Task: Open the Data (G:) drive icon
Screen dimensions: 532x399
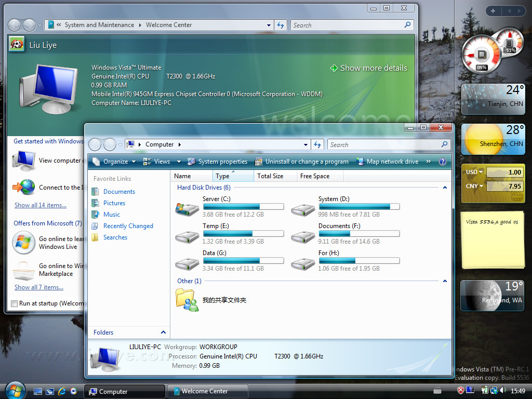Action: (187, 263)
